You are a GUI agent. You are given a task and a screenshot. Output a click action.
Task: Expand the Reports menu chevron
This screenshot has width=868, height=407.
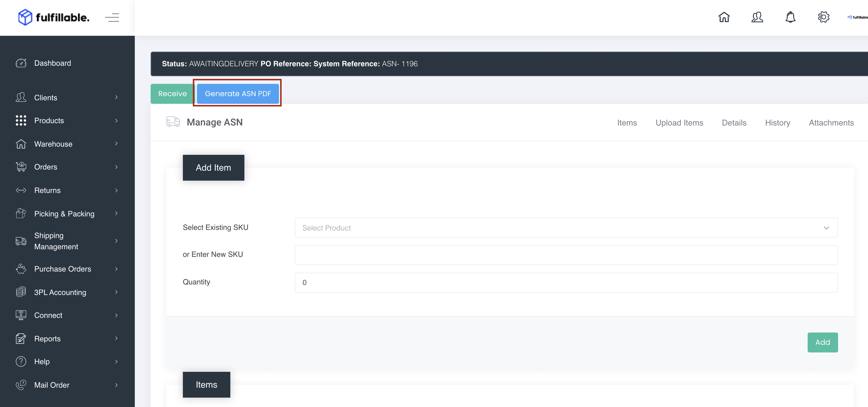click(x=116, y=338)
